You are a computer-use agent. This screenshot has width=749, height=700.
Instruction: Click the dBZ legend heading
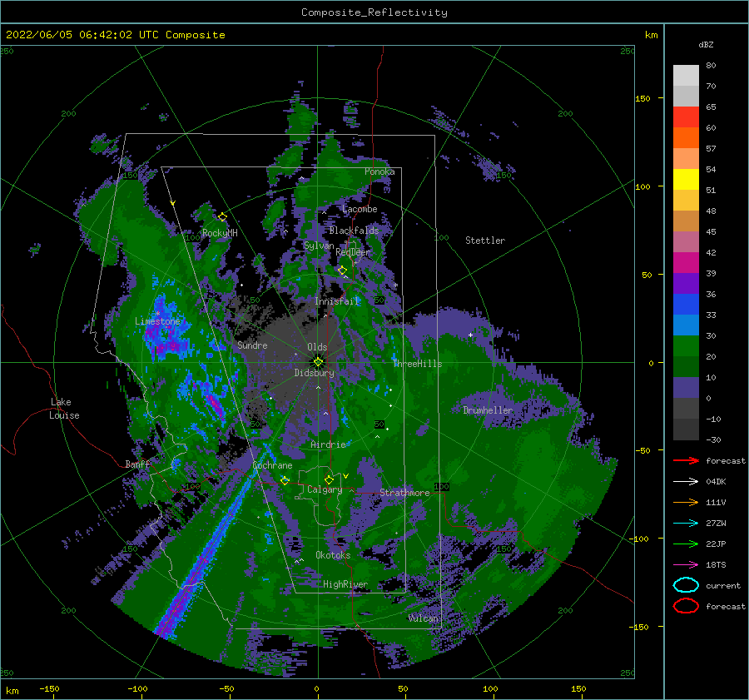click(706, 44)
